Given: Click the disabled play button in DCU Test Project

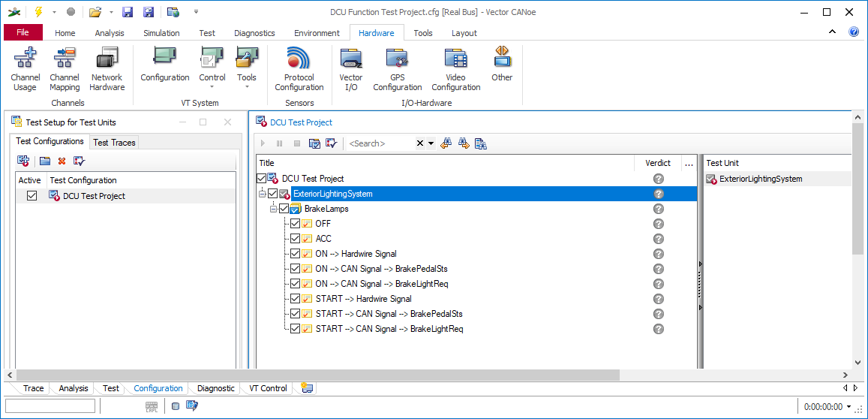Looking at the screenshot, I should coord(263,143).
